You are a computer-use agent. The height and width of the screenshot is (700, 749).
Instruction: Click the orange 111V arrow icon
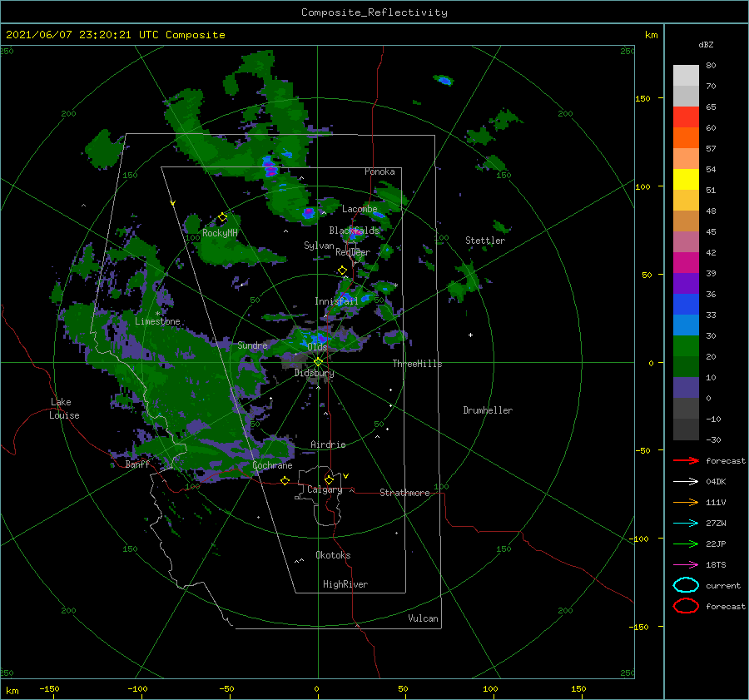(x=686, y=502)
